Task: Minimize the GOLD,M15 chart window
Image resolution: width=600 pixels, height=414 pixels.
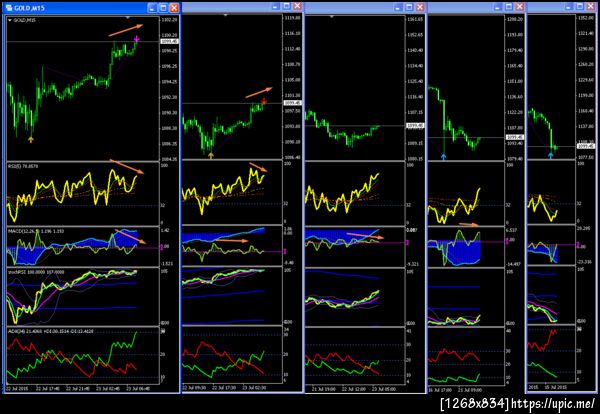Action: [x=152, y=8]
